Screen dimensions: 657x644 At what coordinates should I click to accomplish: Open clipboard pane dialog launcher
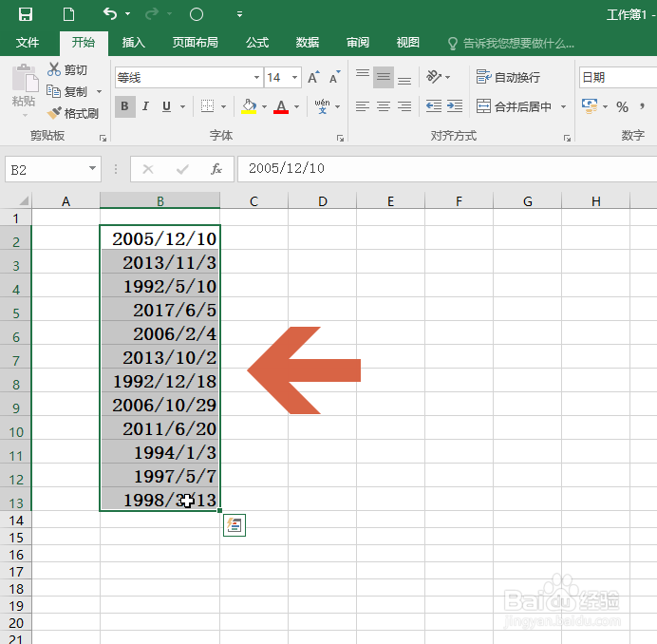click(103, 139)
